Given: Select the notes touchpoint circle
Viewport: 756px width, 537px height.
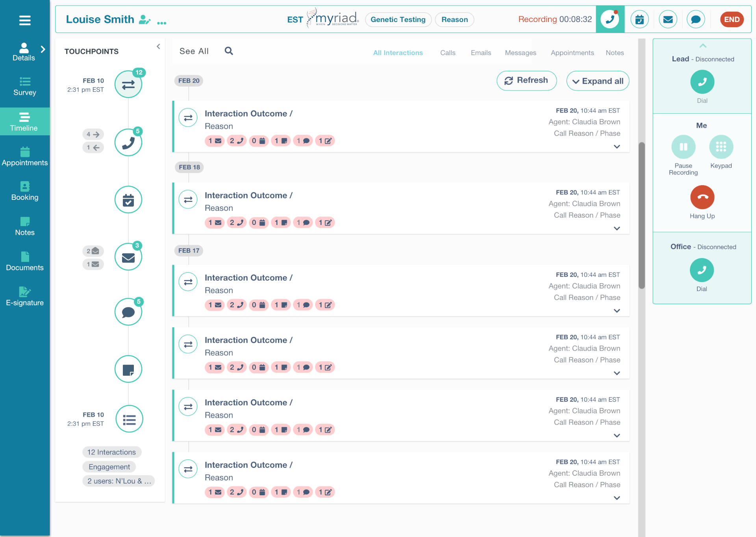Looking at the screenshot, I should [x=128, y=369].
